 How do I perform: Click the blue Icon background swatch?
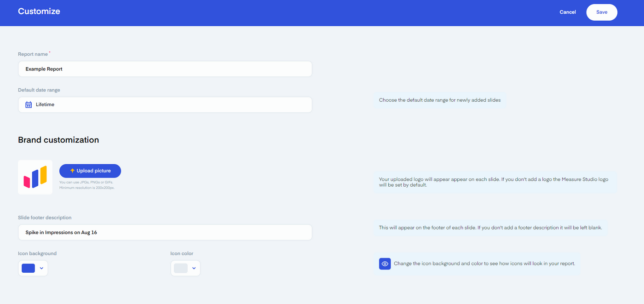29,268
